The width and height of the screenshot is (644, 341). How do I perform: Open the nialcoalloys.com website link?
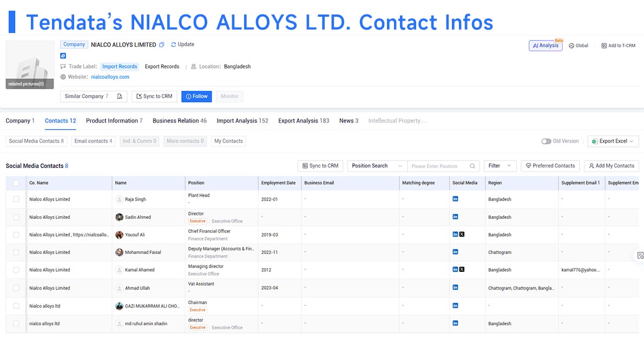click(x=110, y=77)
